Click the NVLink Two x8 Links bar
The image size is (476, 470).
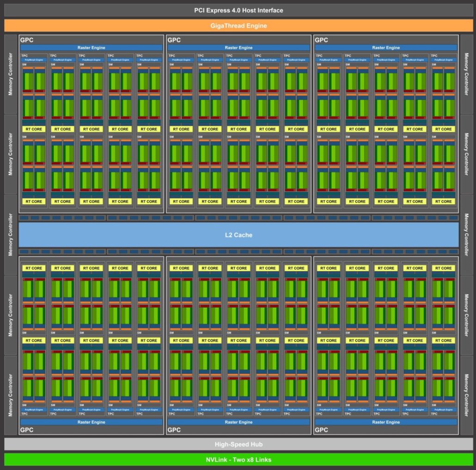coord(238,459)
